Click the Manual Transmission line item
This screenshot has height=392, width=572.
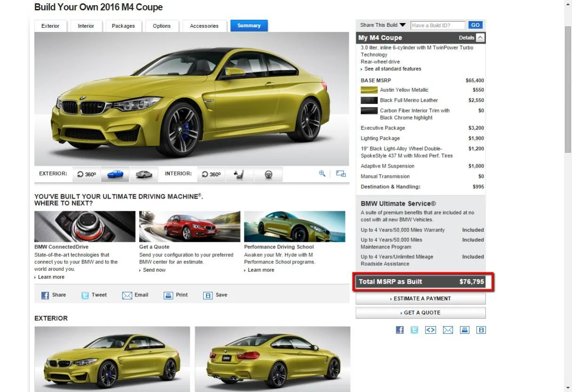click(x=422, y=176)
